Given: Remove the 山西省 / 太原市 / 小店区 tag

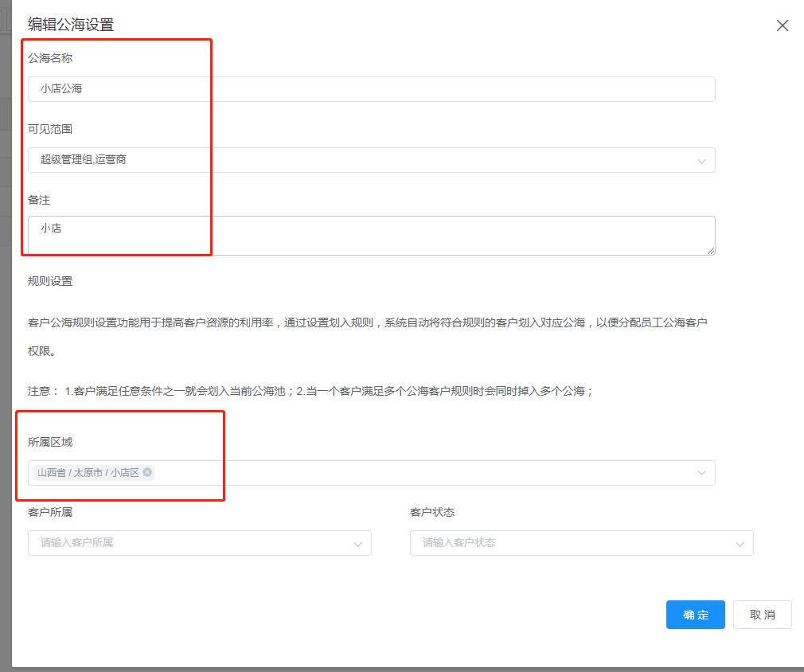Looking at the screenshot, I should pyautogui.click(x=147, y=472).
